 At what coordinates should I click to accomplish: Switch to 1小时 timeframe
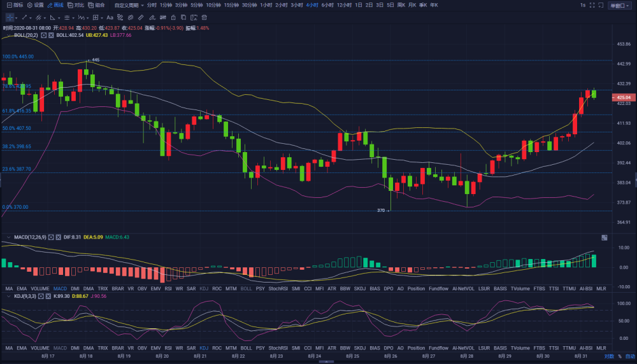[x=266, y=5]
